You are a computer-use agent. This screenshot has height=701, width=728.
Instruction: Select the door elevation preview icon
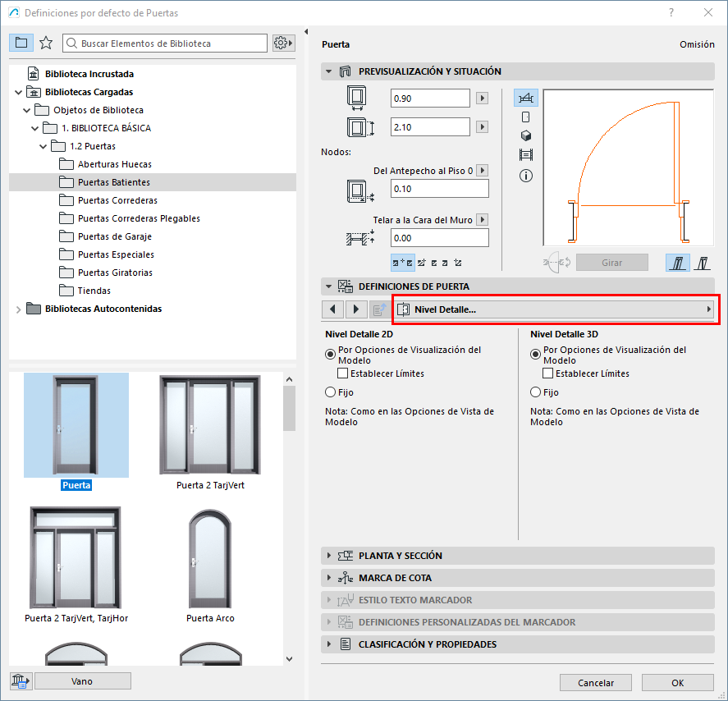(525, 117)
